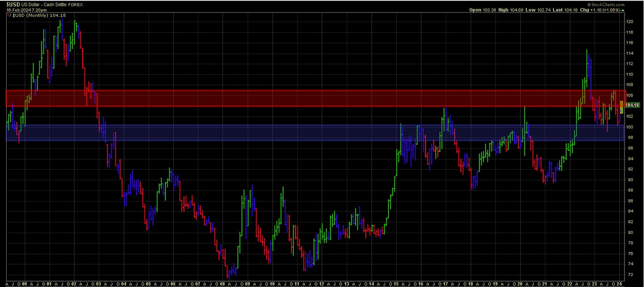
Task: Click the 14 year label on time axis
Action: (371, 283)
